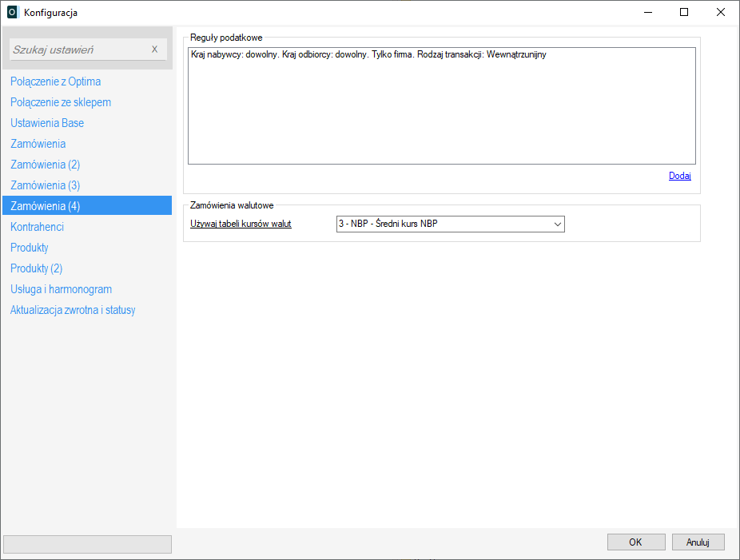Open Produkty (2) settings page
The height and width of the screenshot is (560, 740).
tap(36, 268)
